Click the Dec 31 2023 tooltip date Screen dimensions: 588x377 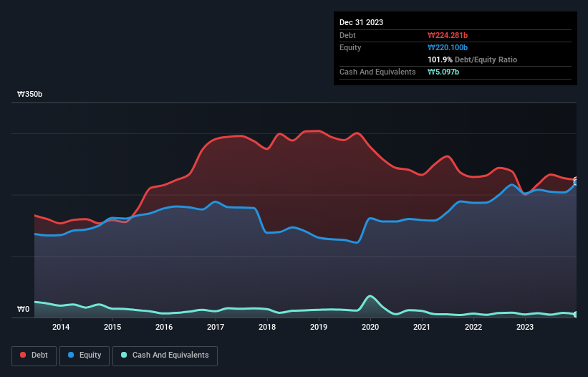[x=361, y=22]
